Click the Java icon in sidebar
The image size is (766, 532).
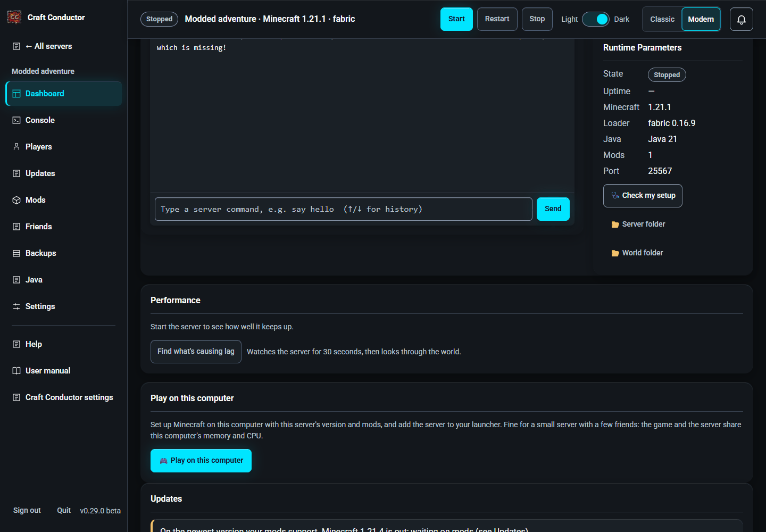(x=16, y=280)
